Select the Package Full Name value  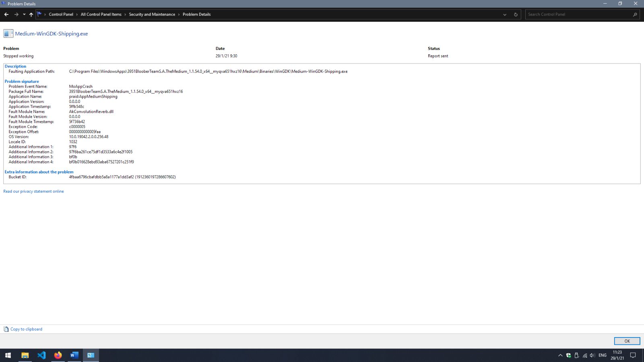[126, 92]
